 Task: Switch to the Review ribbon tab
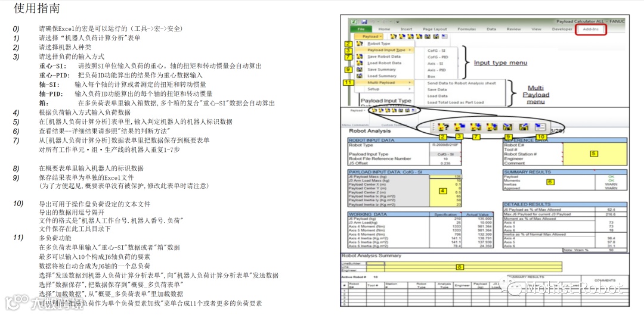513,30
